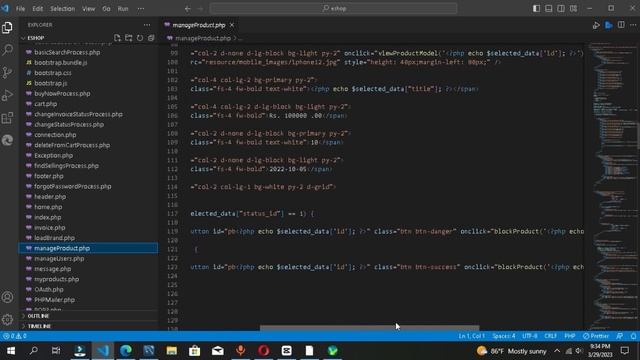Toggle the secondary side bar layout
The width and height of the screenshot is (640, 360).
(x=561, y=8)
